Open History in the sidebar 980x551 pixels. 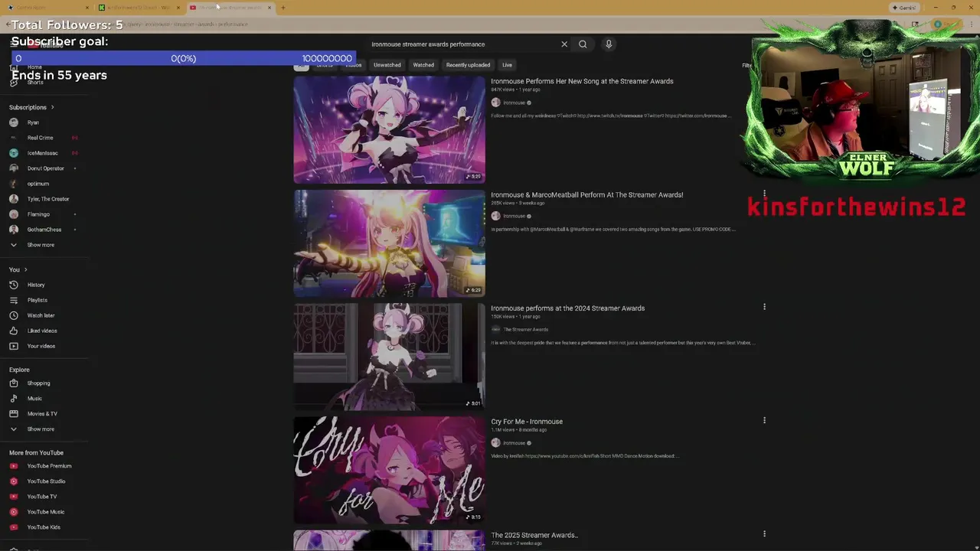(36, 285)
